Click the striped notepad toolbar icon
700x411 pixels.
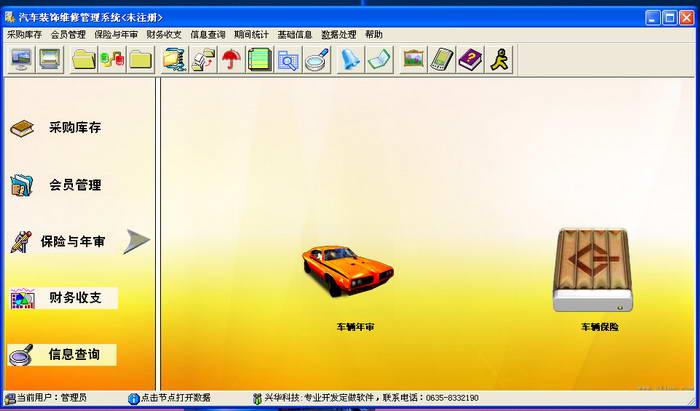(x=260, y=59)
